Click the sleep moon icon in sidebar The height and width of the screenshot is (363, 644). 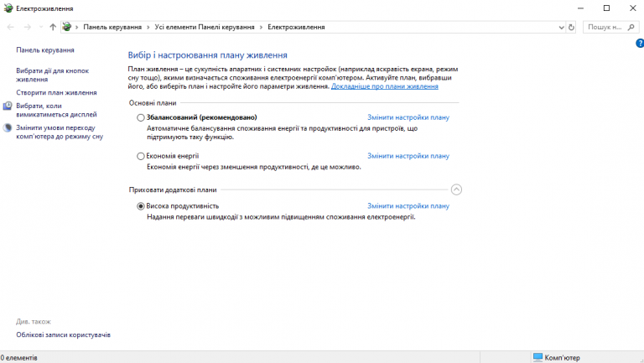coord(8,127)
